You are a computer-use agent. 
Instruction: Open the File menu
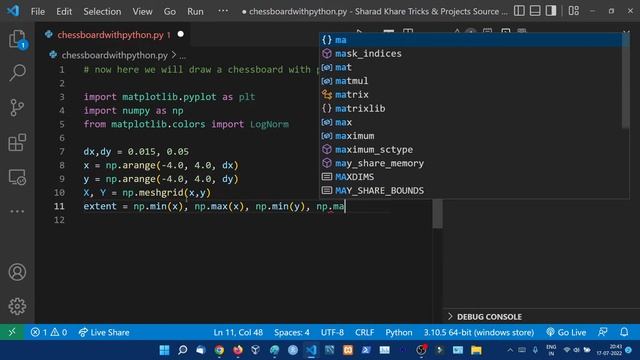pyautogui.click(x=38, y=11)
